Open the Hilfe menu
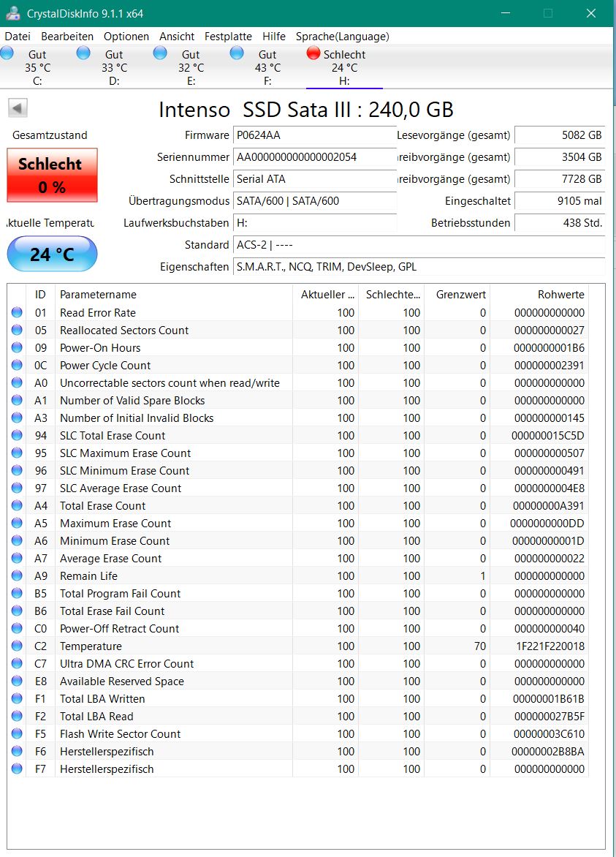Viewport: 616px width, 857px height. pos(274,37)
